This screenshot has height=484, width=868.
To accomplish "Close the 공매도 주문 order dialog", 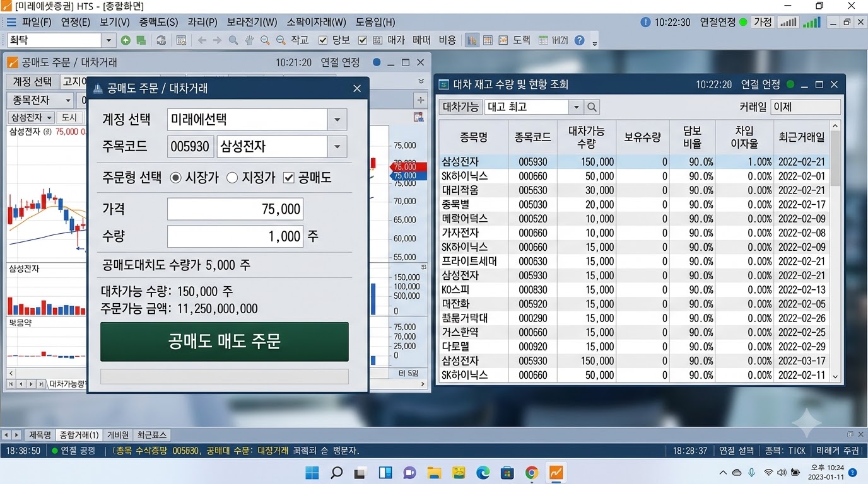I will (357, 89).
